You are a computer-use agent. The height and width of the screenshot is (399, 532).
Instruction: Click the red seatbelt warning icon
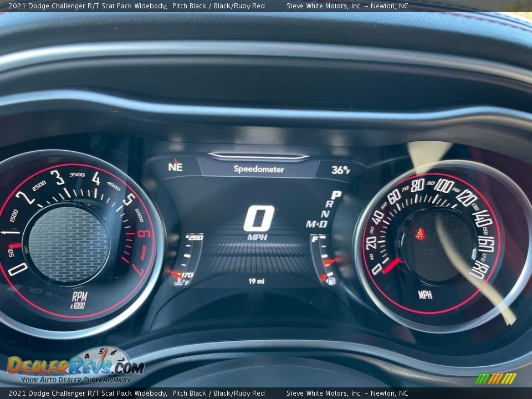(x=421, y=234)
